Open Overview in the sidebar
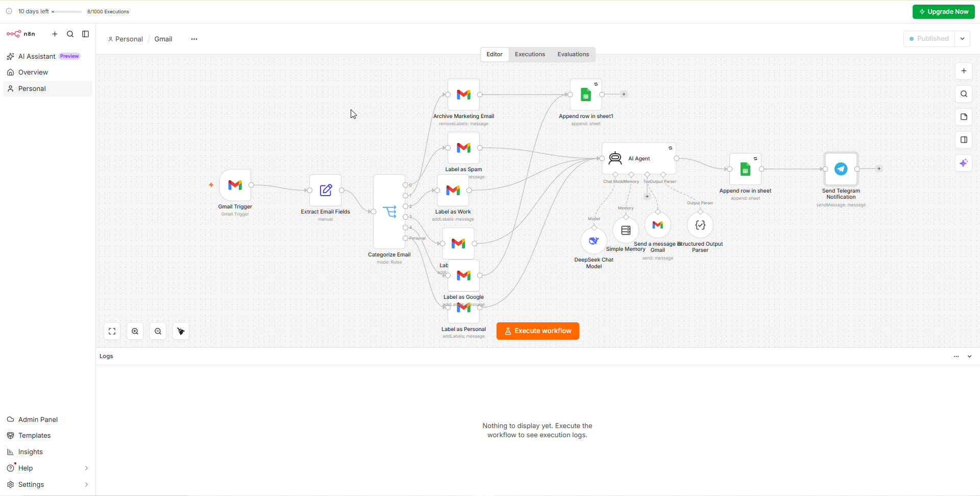 click(x=47, y=73)
